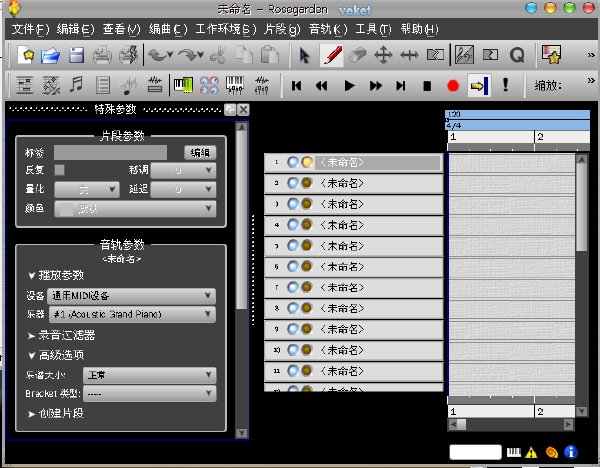The height and width of the screenshot is (468, 600).
Task: Select the eraser tool
Action: [x=357, y=56]
